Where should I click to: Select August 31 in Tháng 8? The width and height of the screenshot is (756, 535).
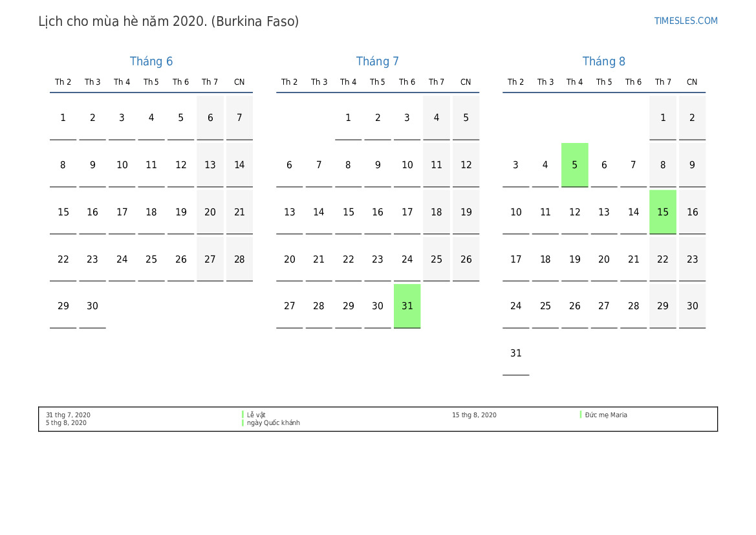[x=515, y=353]
